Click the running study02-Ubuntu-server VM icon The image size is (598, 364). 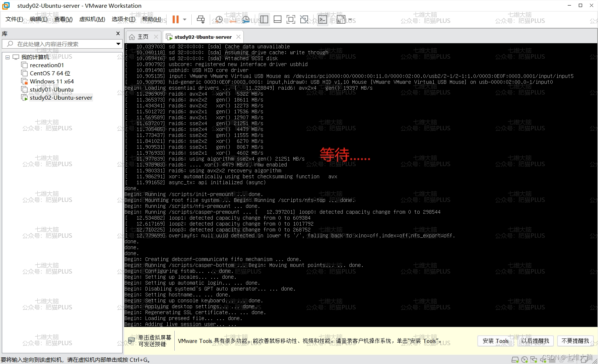(25, 98)
